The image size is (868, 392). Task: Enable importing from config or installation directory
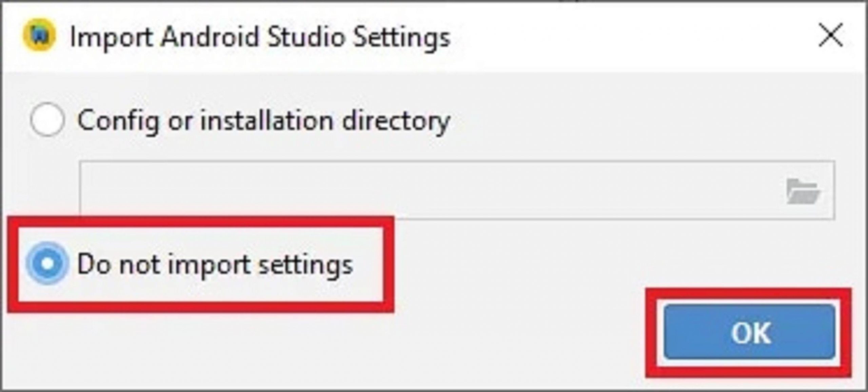(x=47, y=120)
